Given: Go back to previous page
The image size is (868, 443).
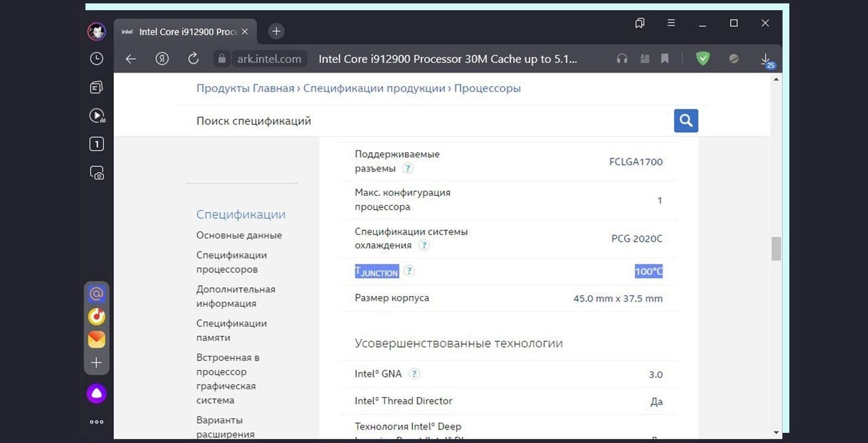Looking at the screenshot, I should coord(131,59).
